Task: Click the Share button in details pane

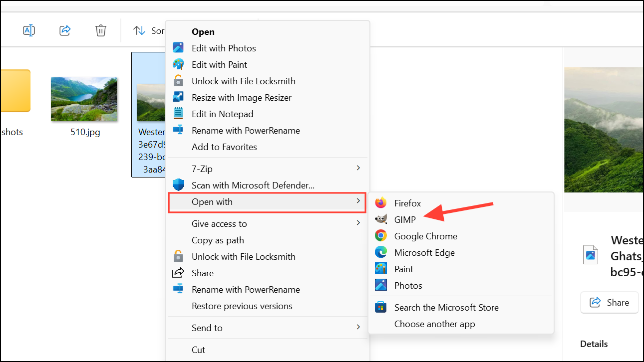Action: pyautogui.click(x=609, y=302)
